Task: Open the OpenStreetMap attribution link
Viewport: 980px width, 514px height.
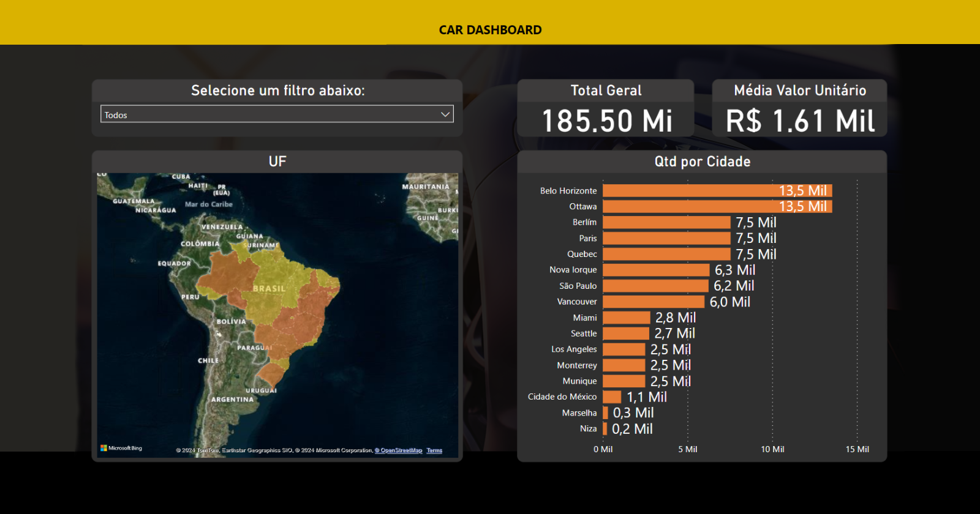Action: pyautogui.click(x=399, y=450)
